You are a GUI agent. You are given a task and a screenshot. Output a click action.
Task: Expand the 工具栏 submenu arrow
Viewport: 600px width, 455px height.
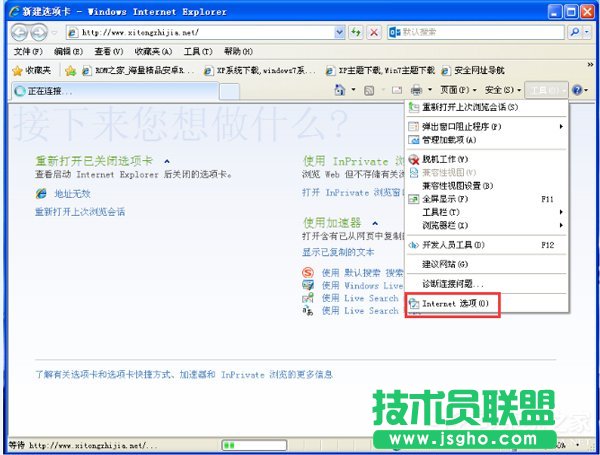pos(560,212)
